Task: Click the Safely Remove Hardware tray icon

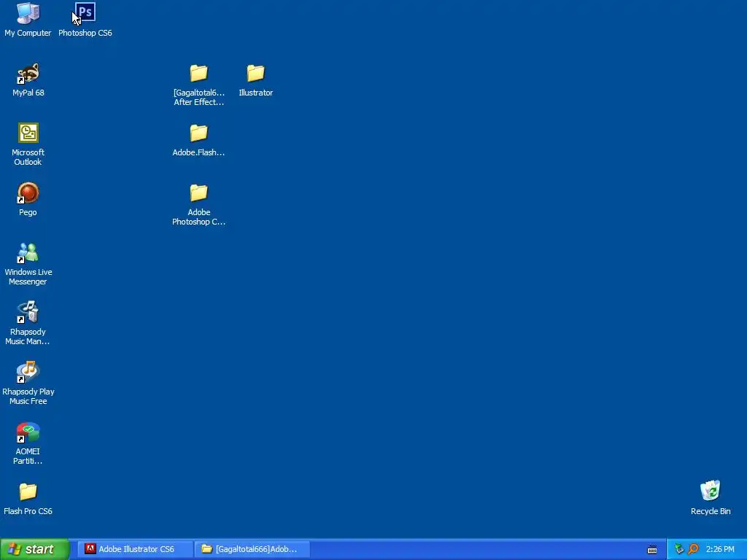Action: (679, 549)
